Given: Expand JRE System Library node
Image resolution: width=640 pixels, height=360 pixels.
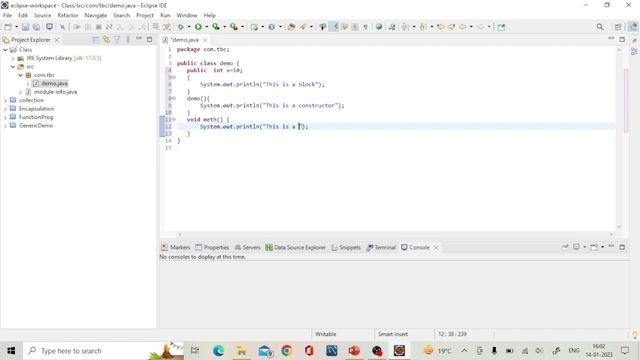Looking at the screenshot, I should coord(13,58).
